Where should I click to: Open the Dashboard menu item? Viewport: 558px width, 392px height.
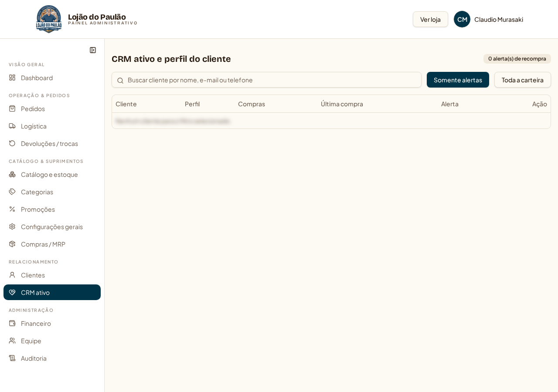(52, 78)
